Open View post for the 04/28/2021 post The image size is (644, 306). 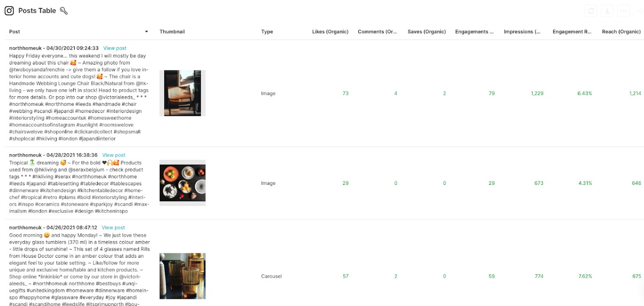113,155
